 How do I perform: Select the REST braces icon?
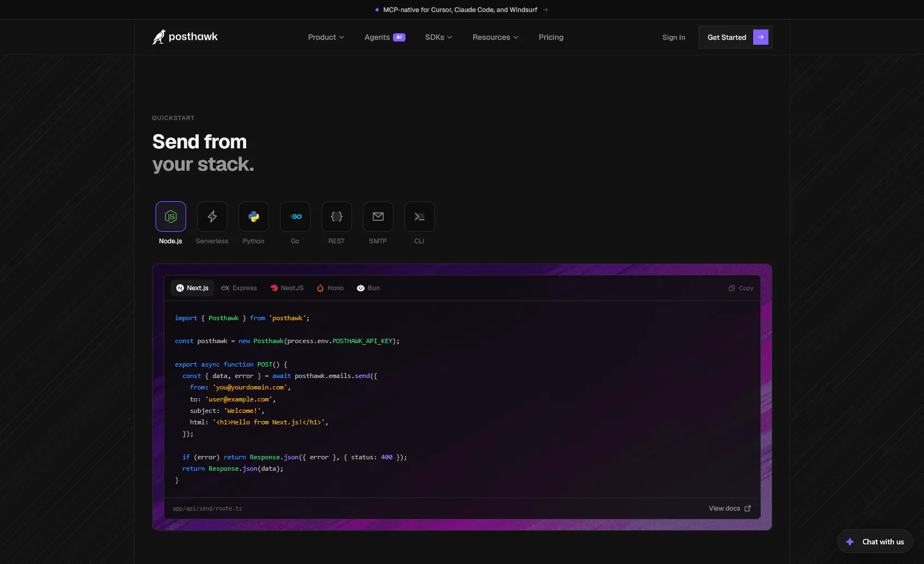pos(337,217)
